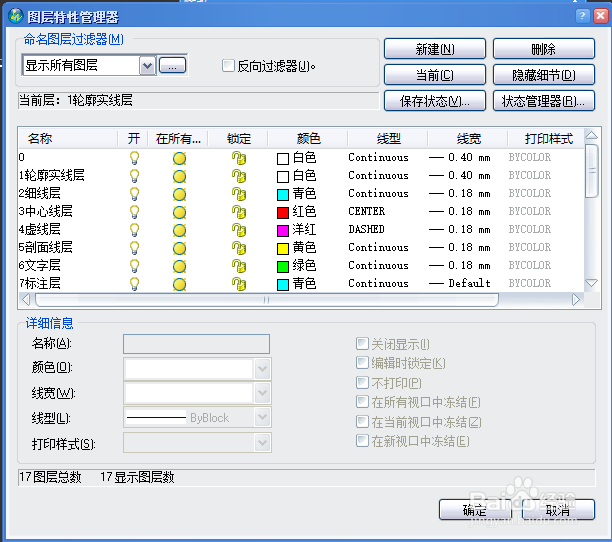This screenshot has width=612, height=542.
Task: Sort by the 锁定 column header
Action: [x=238, y=139]
